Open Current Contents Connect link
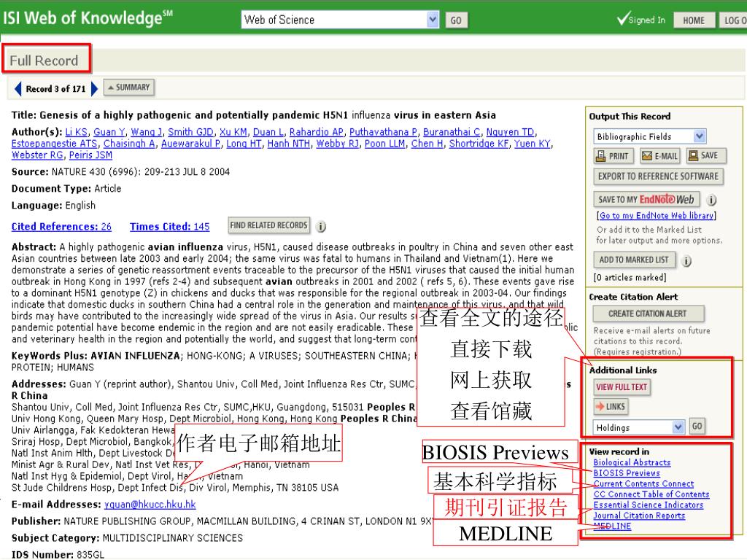747x560 pixels. (x=643, y=484)
